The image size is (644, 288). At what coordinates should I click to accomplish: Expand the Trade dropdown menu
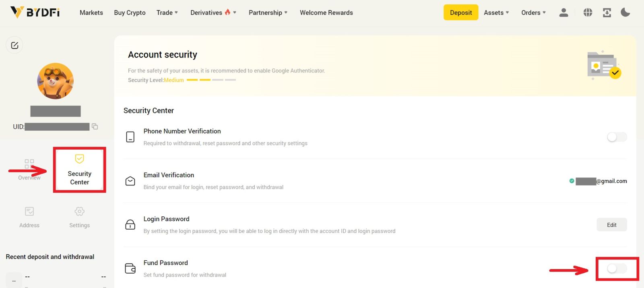point(167,12)
